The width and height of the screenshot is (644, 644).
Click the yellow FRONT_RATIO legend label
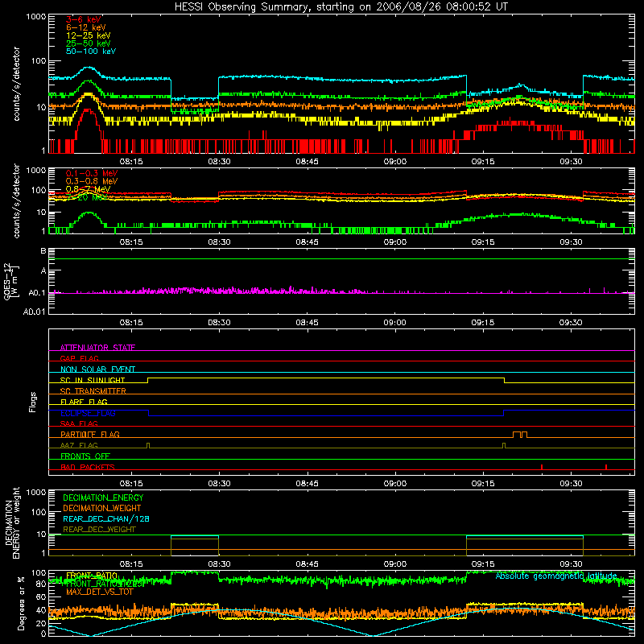pos(92,576)
